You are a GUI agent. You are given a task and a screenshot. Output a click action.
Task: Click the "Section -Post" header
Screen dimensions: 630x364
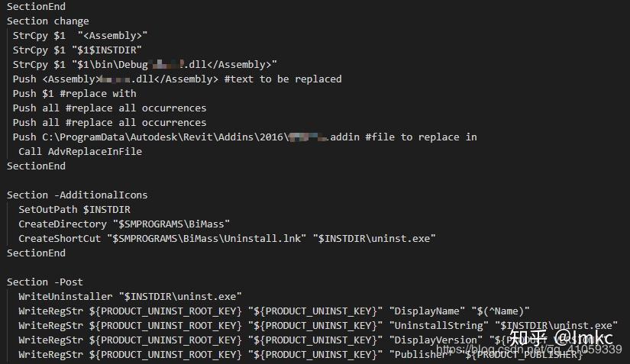(x=45, y=282)
